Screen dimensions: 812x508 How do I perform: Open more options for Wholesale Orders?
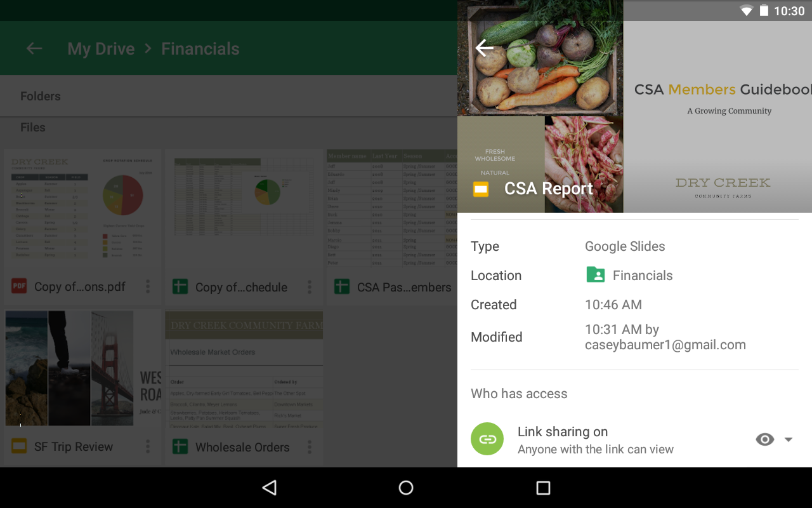[x=310, y=447]
